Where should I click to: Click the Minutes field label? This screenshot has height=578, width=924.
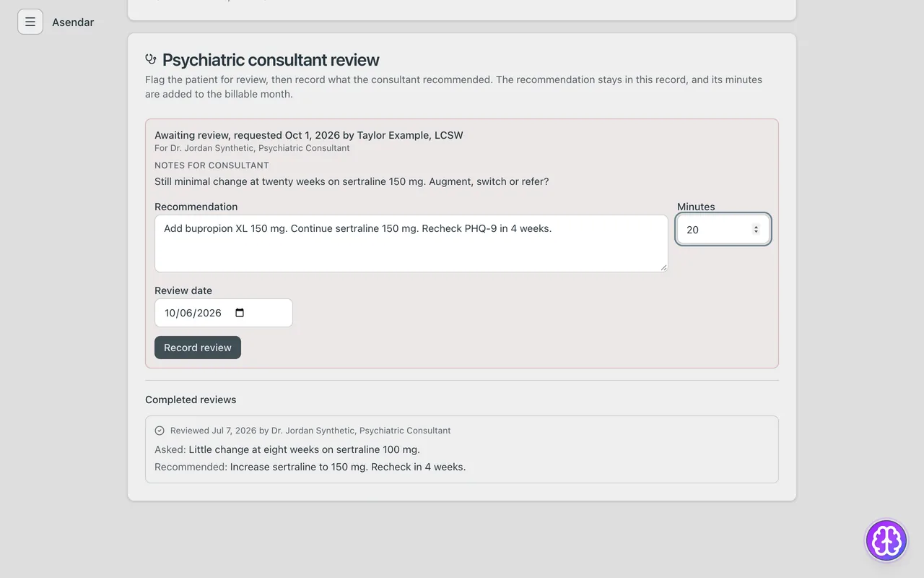[696, 207]
